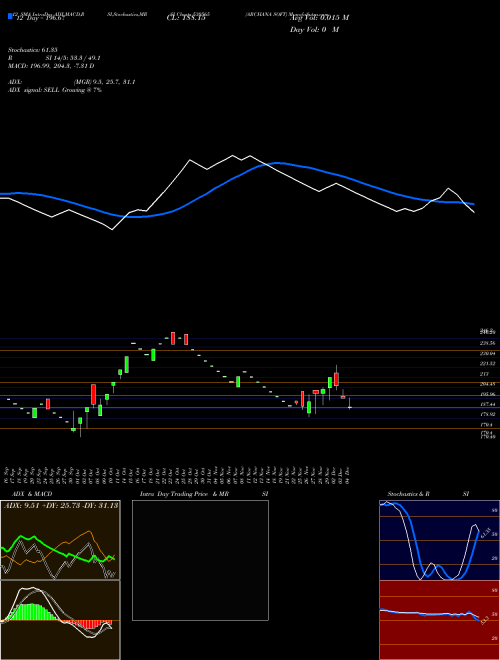Viewport: 500px width, 660px height.
Task: Click the 204.45 price axis label
Action: [x=487, y=384]
